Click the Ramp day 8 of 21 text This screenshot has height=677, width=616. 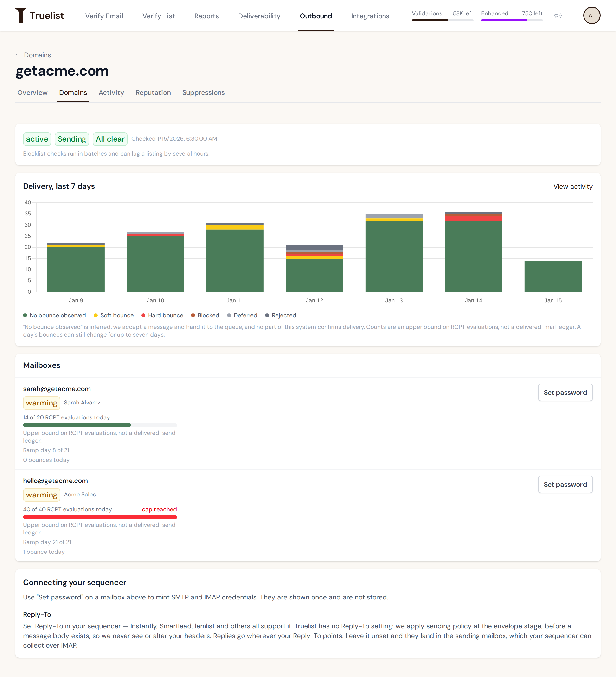coord(46,450)
